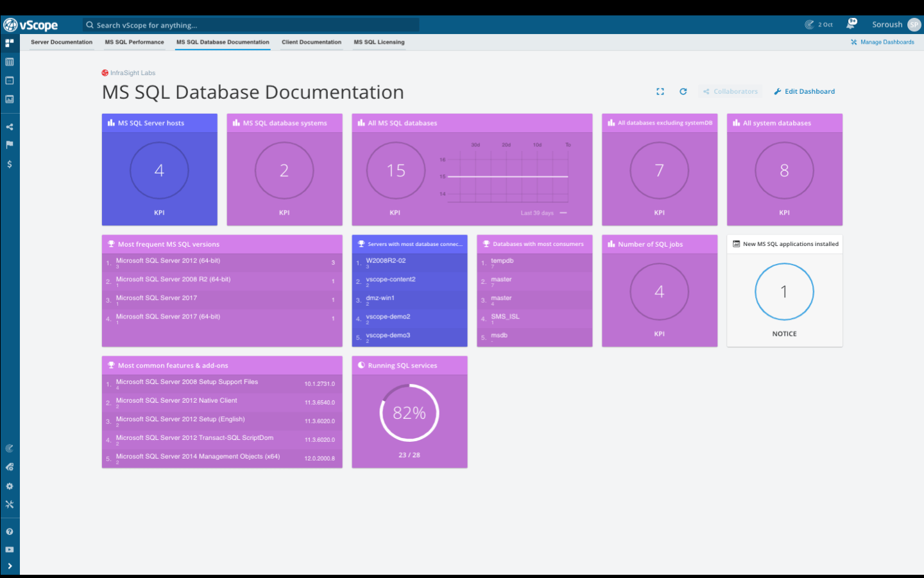Open the Client Documentation tab
The width and height of the screenshot is (924, 578).
click(x=311, y=42)
